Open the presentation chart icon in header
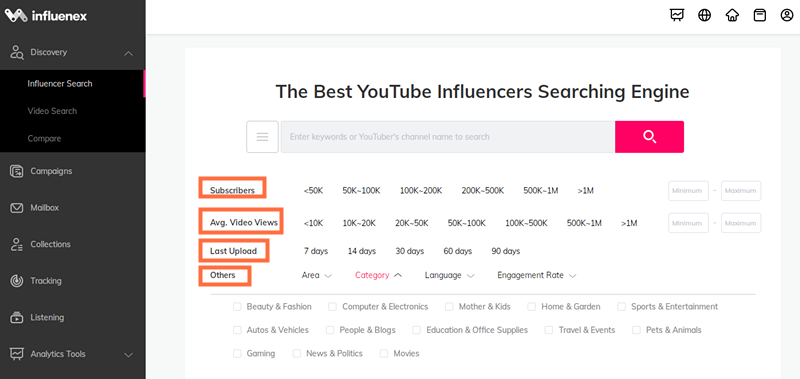Viewport: 800px width, 379px height. 677,15
